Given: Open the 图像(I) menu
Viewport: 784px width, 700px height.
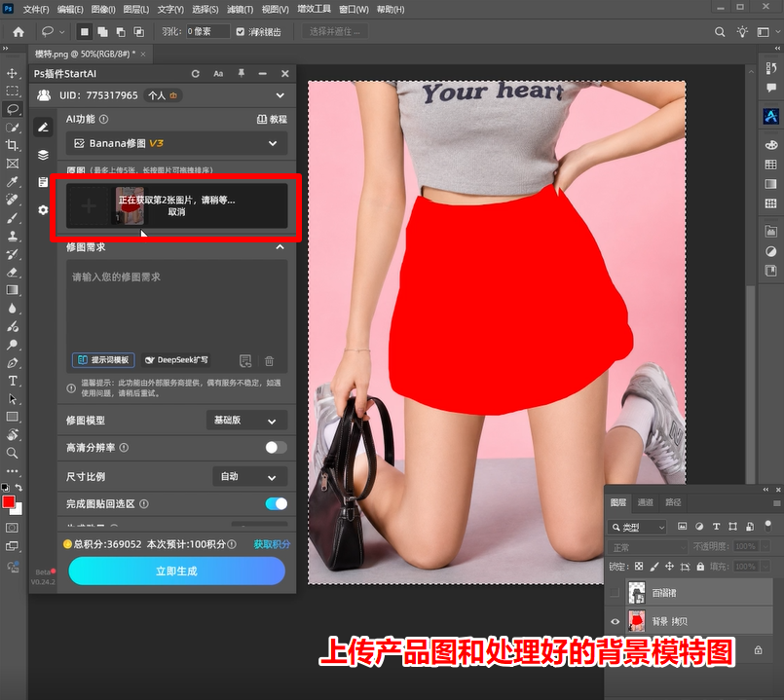Looking at the screenshot, I should point(103,10).
